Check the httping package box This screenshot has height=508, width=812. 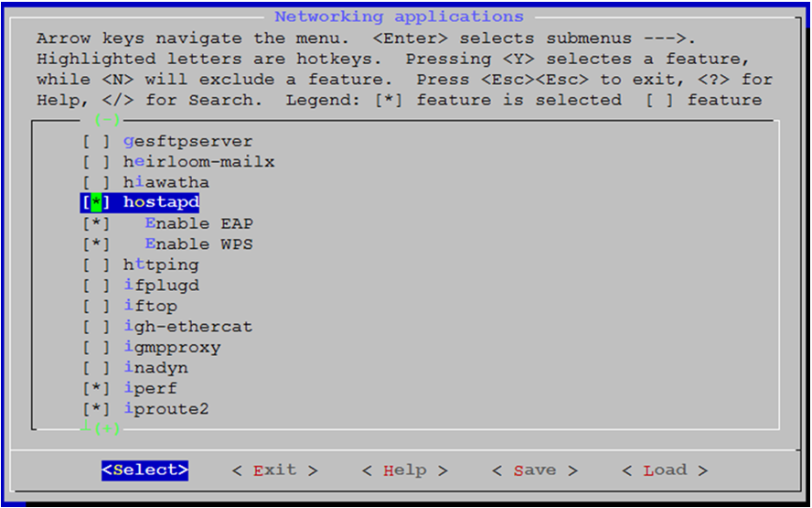click(x=96, y=265)
